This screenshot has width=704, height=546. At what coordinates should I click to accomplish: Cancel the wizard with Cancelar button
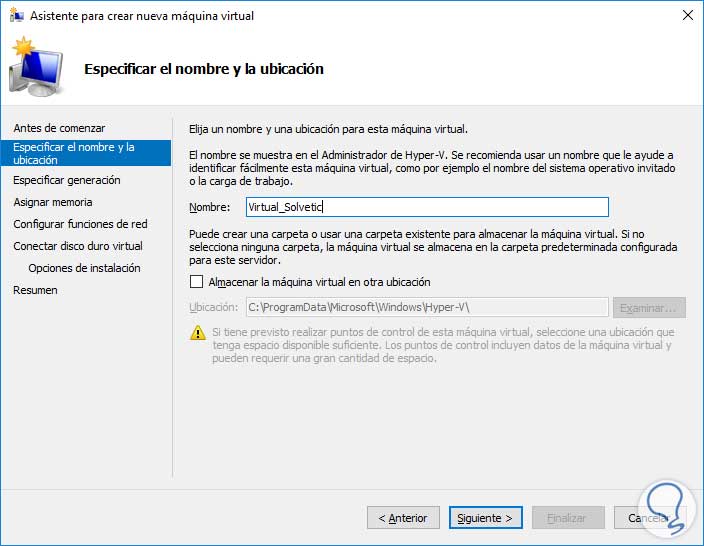pos(650,518)
